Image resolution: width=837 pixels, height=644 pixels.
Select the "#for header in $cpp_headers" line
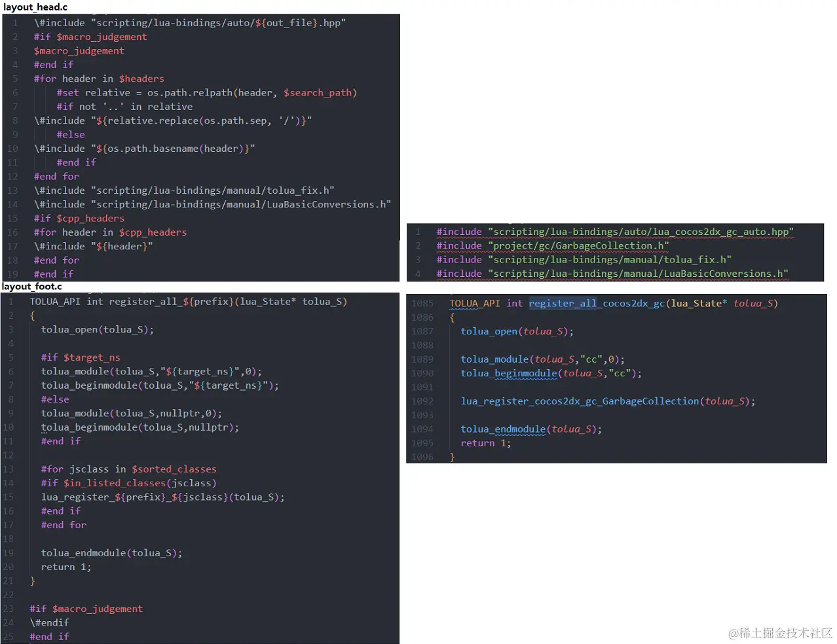110,232
